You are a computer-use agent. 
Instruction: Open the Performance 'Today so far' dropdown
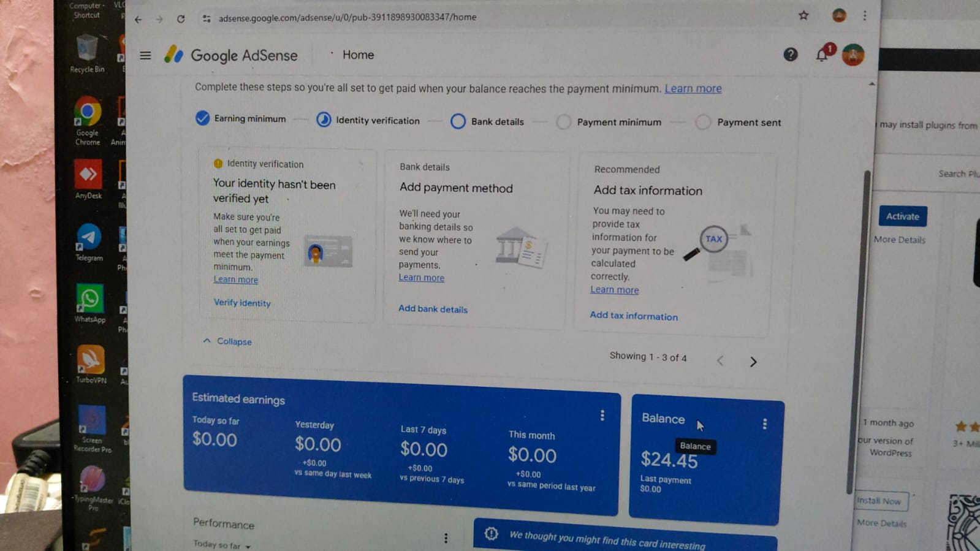pyautogui.click(x=222, y=545)
